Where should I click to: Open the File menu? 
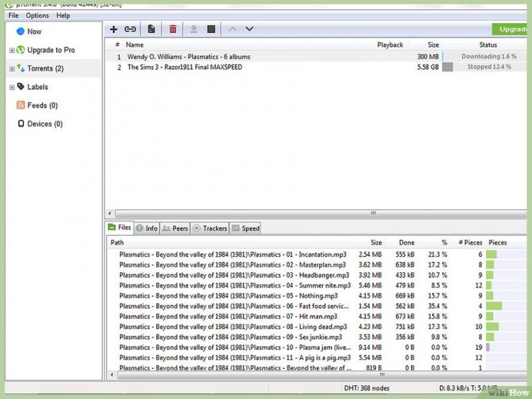(x=14, y=16)
